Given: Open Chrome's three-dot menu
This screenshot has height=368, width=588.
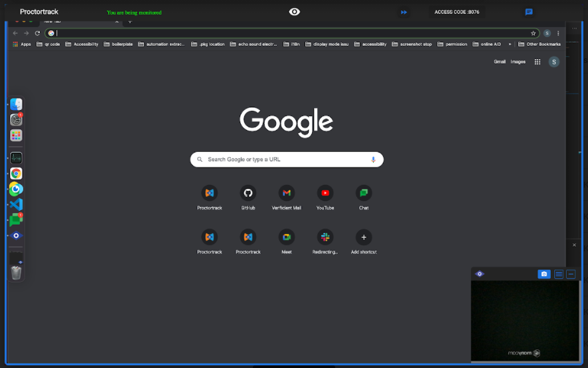Looking at the screenshot, I should click(558, 33).
